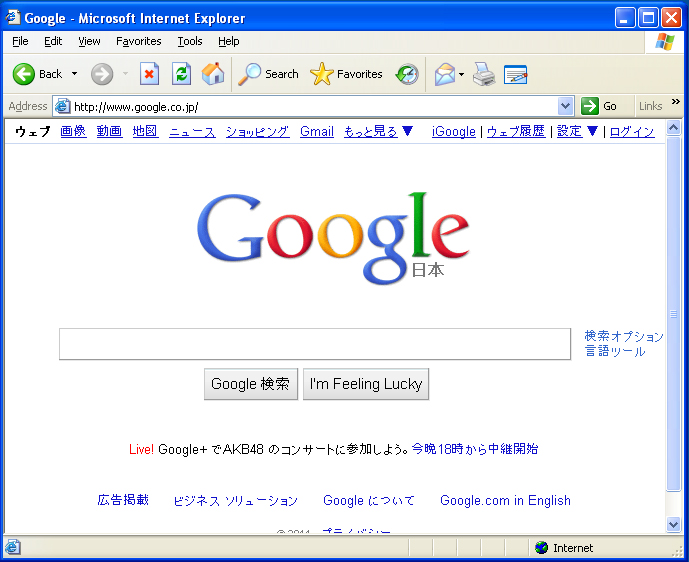This screenshot has width=689, height=562.
Task: Open the Google について link
Action: pyautogui.click(x=369, y=500)
